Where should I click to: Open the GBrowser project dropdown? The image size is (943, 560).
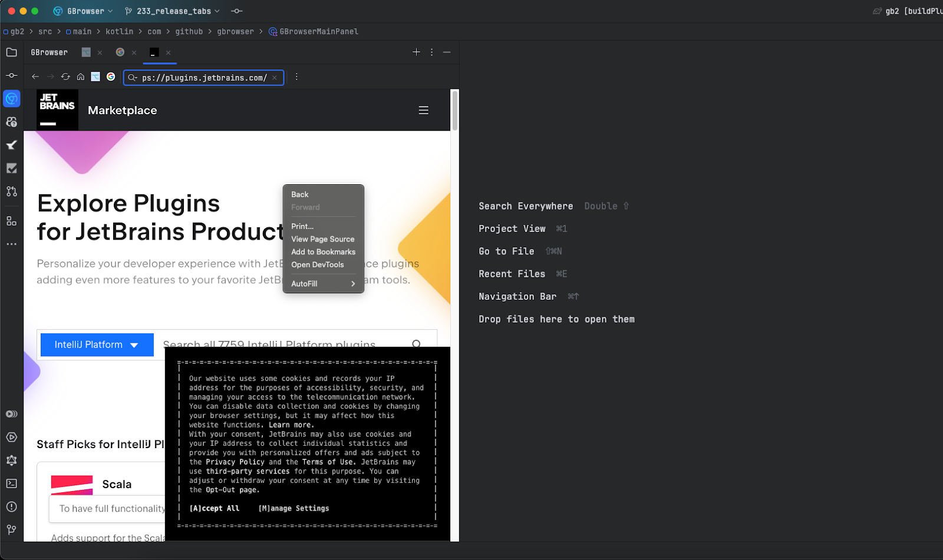(x=84, y=11)
